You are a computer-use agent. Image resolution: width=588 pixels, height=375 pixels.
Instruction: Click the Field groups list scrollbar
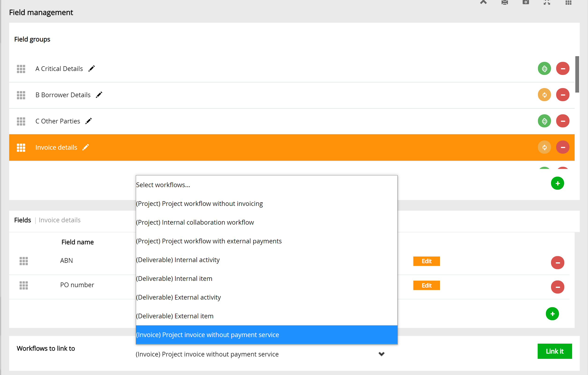(577, 74)
